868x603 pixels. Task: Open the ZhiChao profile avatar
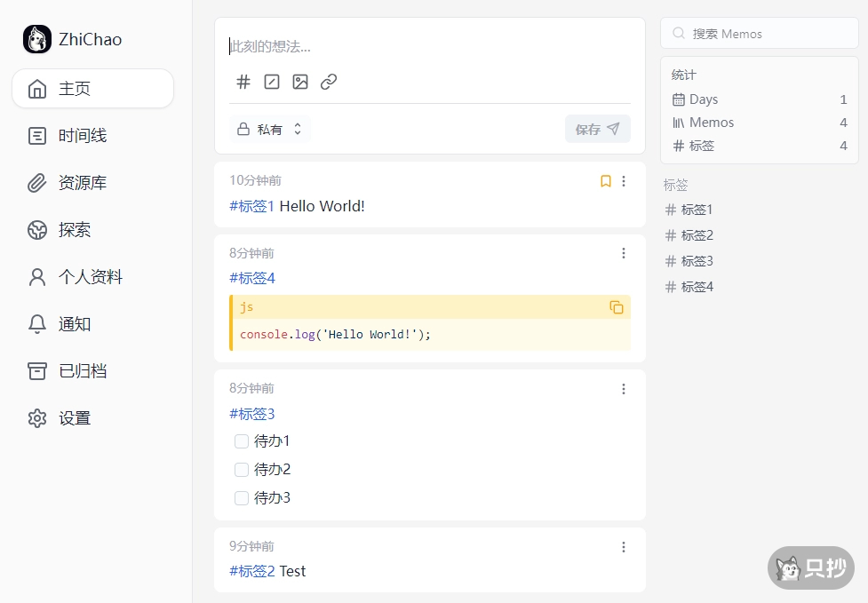tap(36, 39)
